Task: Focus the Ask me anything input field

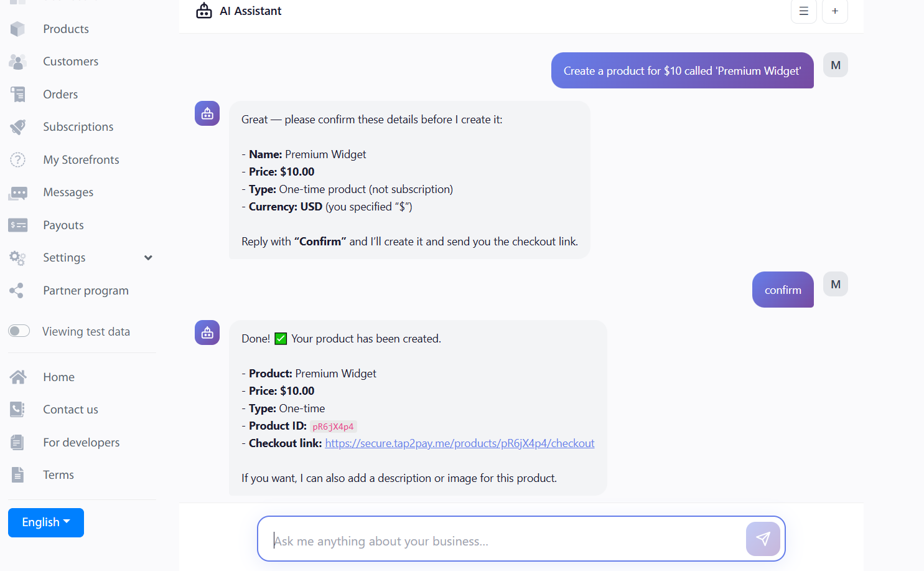Action: pos(504,540)
